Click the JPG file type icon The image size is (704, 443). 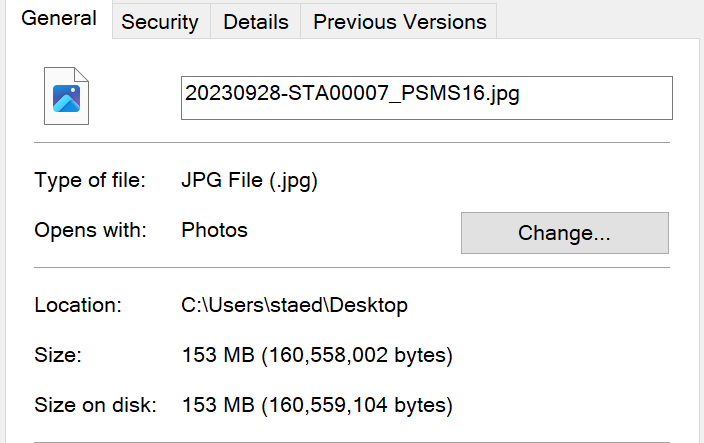(x=66, y=96)
